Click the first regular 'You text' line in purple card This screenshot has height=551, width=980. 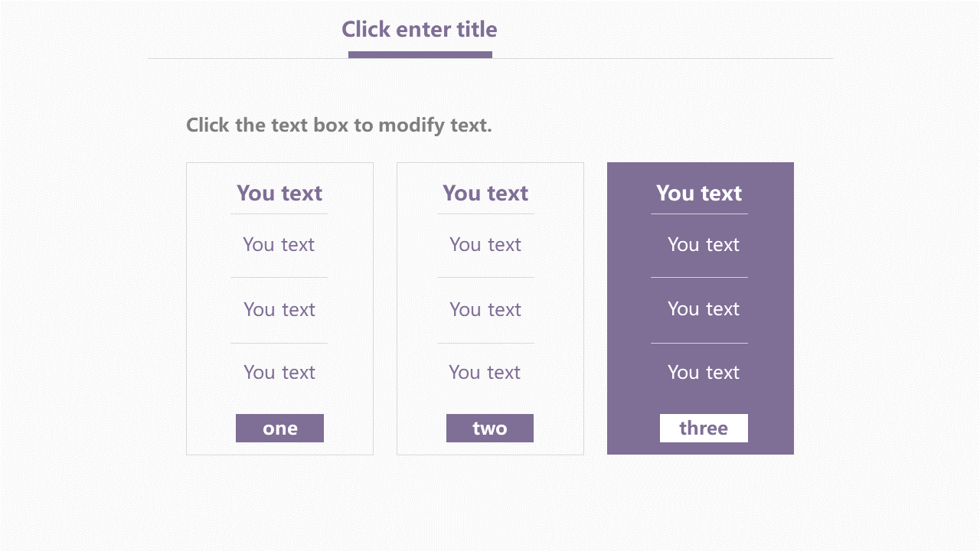point(704,245)
